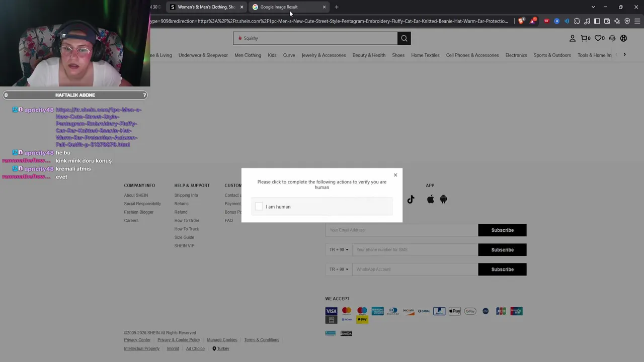
Task: Tick the 'I am human' checkbox
Action: pos(259,207)
